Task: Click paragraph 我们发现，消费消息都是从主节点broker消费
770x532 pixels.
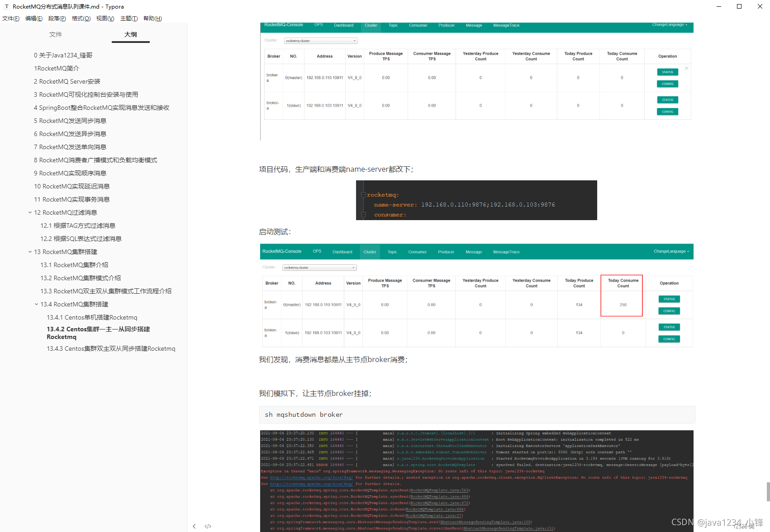Action: point(333,360)
